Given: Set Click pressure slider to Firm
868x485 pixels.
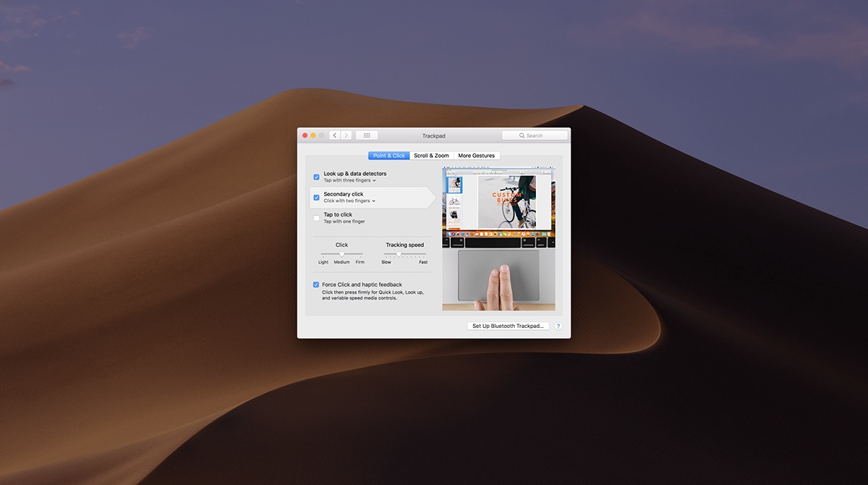Looking at the screenshot, I should (x=359, y=254).
